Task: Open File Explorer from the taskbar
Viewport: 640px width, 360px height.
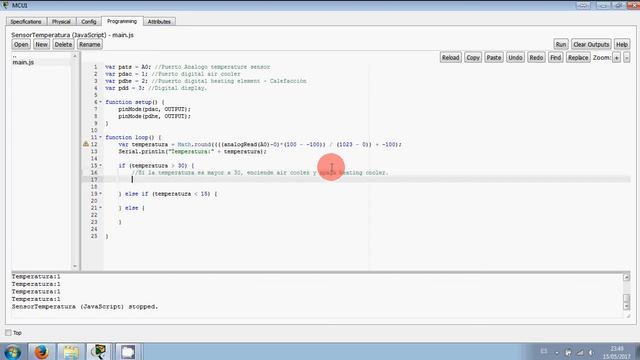Action: [71, 352]
